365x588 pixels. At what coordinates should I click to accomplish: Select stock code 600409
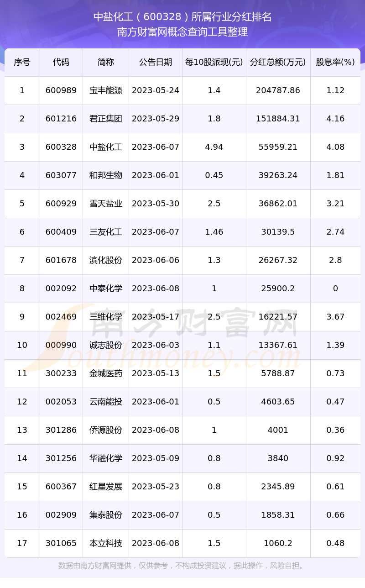[x=61, y=232]
